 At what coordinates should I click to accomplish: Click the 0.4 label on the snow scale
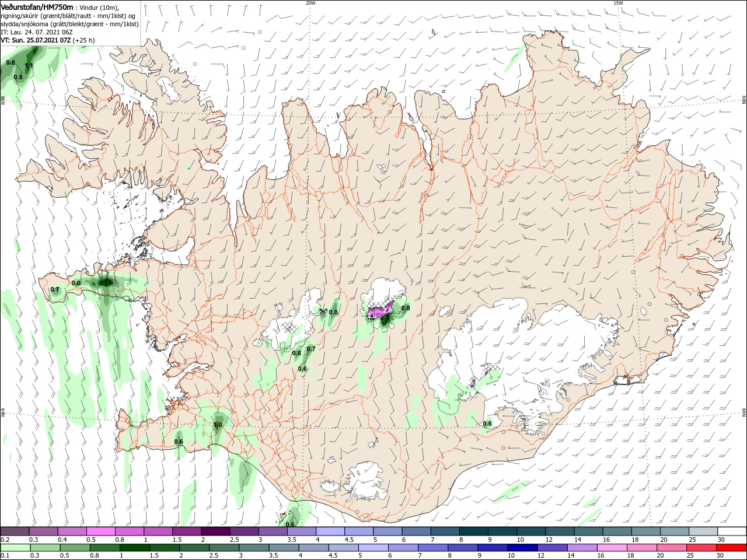(x=62, y=540)
